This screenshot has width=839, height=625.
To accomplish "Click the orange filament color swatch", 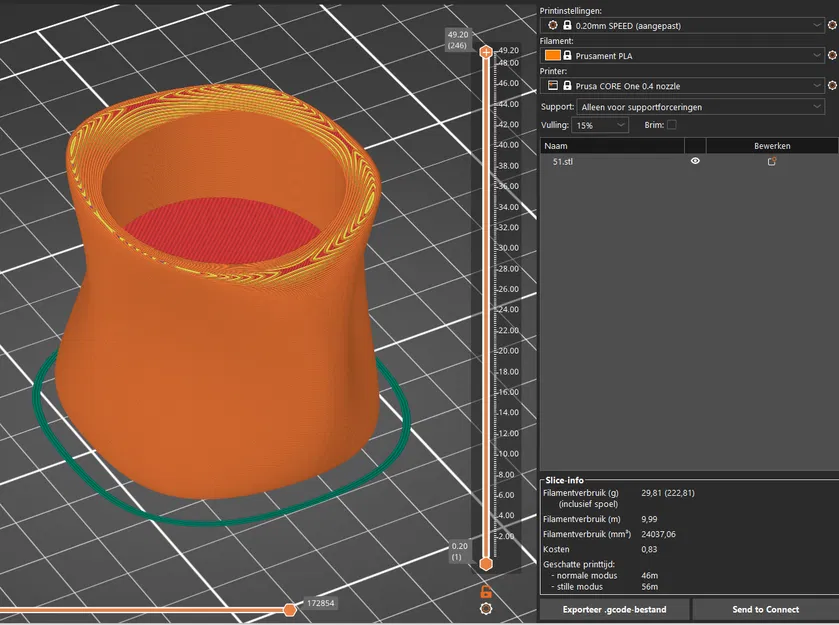I will [x=552, y=56].
